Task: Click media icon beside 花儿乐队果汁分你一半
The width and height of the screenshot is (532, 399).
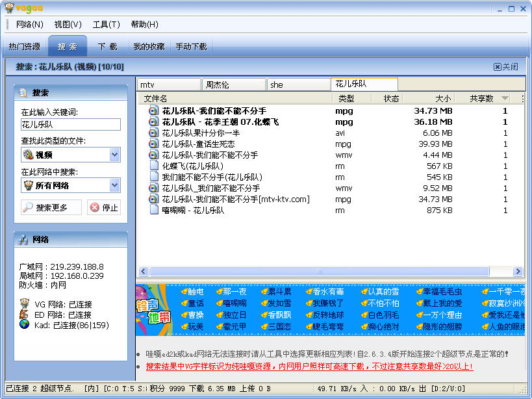Action: pos(153,133)
